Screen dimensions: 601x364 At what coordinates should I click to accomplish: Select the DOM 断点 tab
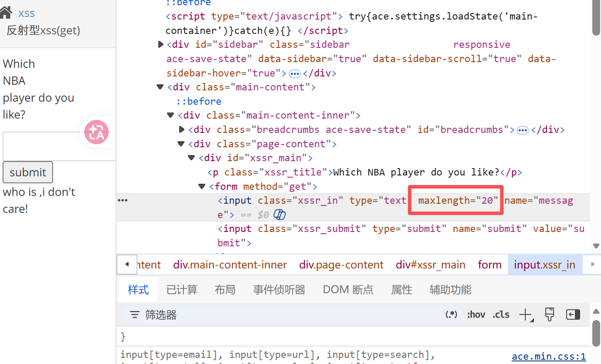click(348, 290)
